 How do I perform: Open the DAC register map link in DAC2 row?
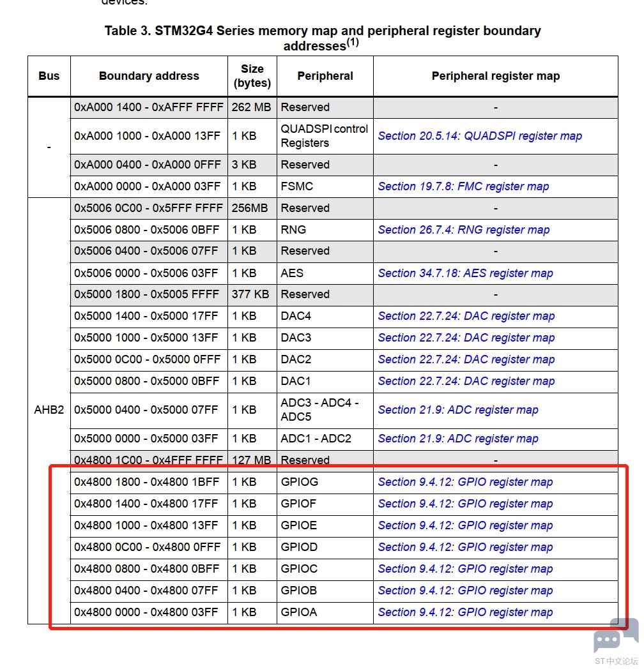pyautogui.click(x=466, y=359)
